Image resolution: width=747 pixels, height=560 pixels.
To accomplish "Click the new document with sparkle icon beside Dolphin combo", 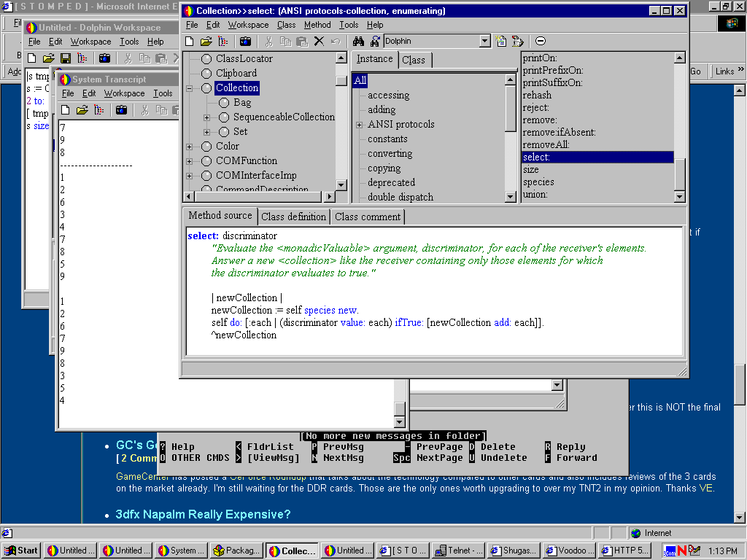I will 500,42.
